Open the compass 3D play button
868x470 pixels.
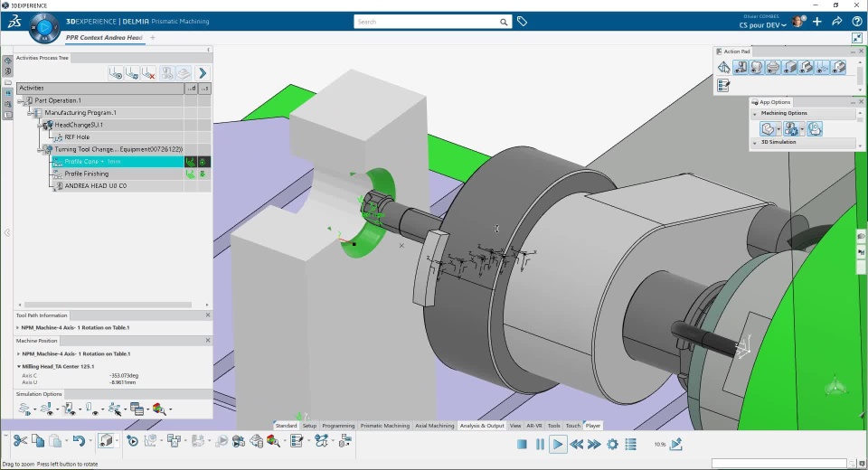(44, 27)
